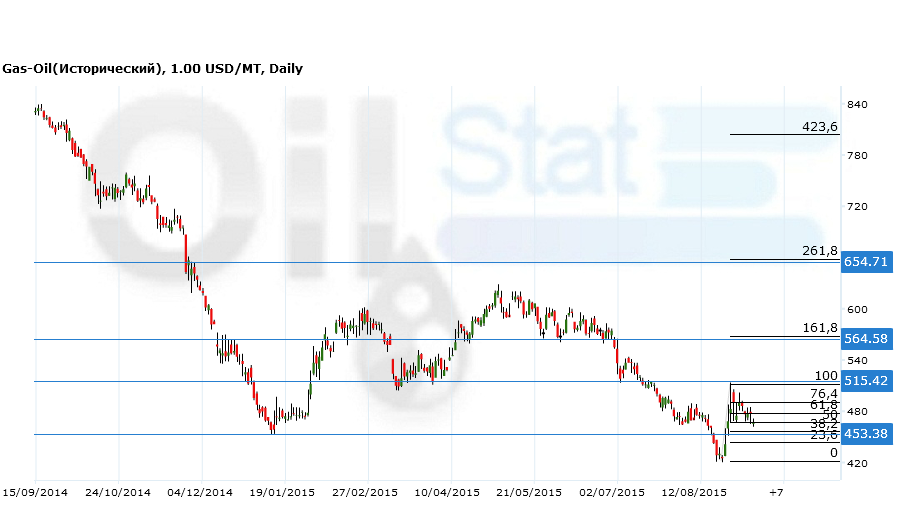Image resolution: width=909 pixels, height=509 pixels.
Task: Select the 453.38 blue price tag
Action: (x=866, y=434)
